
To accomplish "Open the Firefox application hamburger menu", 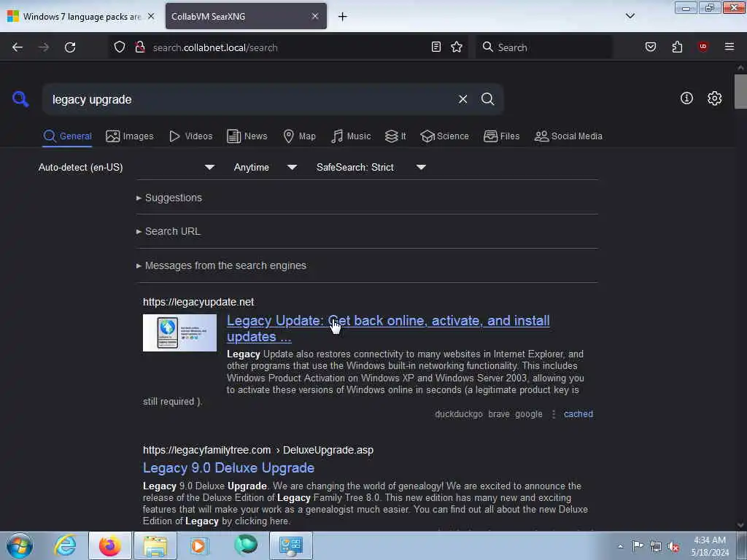I will click(x=729, y=47).
